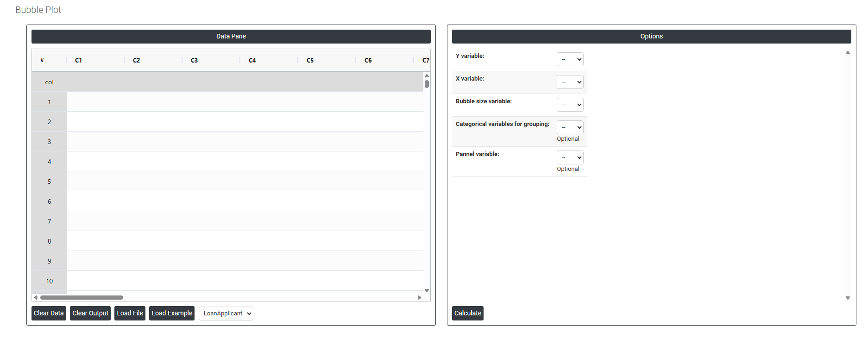Open the LoanApplicant example dataset dropdown
Image resolution: width=868 pixels, height=339 pixels.
click(x=226, y=314)
